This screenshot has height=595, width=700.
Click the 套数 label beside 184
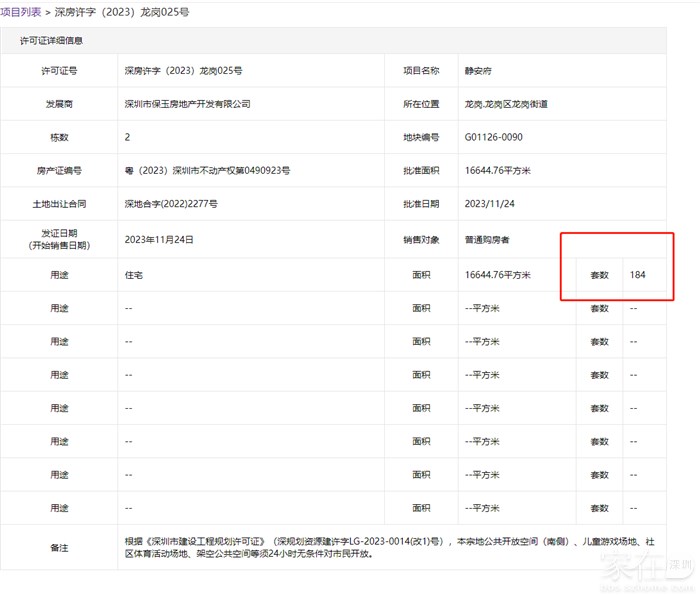point(598,274)
